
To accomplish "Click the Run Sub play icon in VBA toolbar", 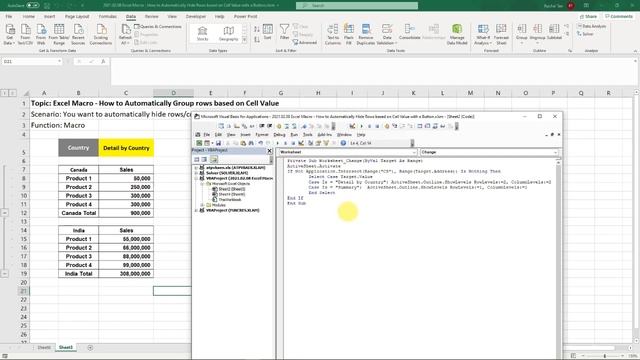I will coord(278,143).
